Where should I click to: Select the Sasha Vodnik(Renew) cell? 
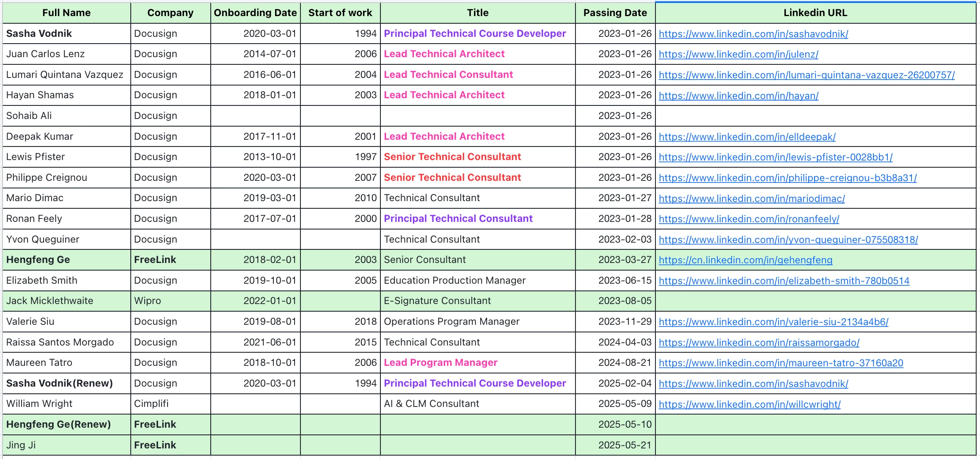[66, 383]
